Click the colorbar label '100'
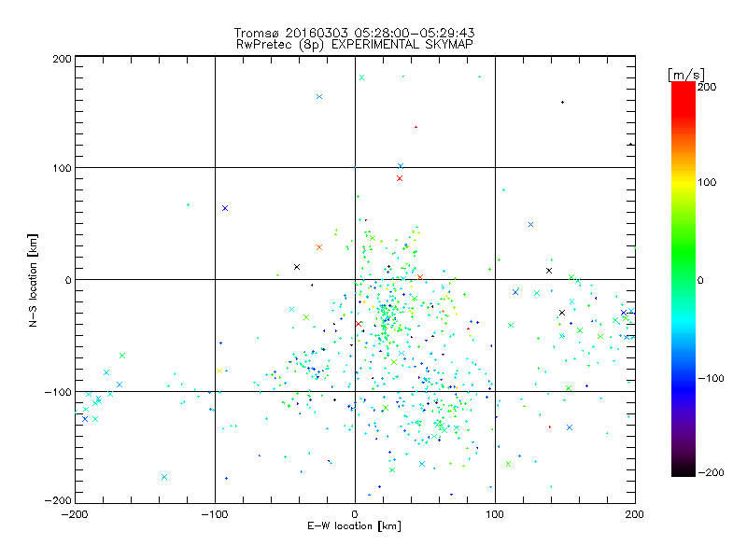The height and width of the screenshot is (560, 747). pos(707,182)
